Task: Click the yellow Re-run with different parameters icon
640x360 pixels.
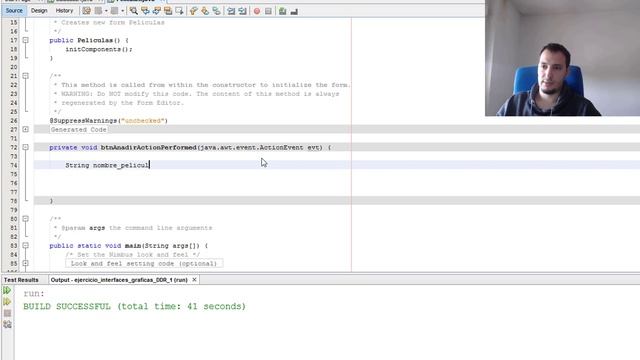Action: pyautogui.click(x=7, y=302)
